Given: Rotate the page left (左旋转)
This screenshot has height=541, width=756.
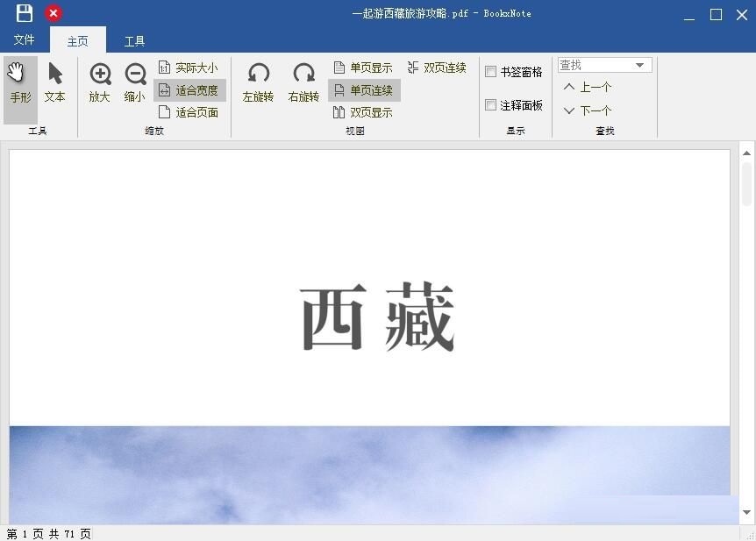Looking at the screenshot, I should click(257, 82).
